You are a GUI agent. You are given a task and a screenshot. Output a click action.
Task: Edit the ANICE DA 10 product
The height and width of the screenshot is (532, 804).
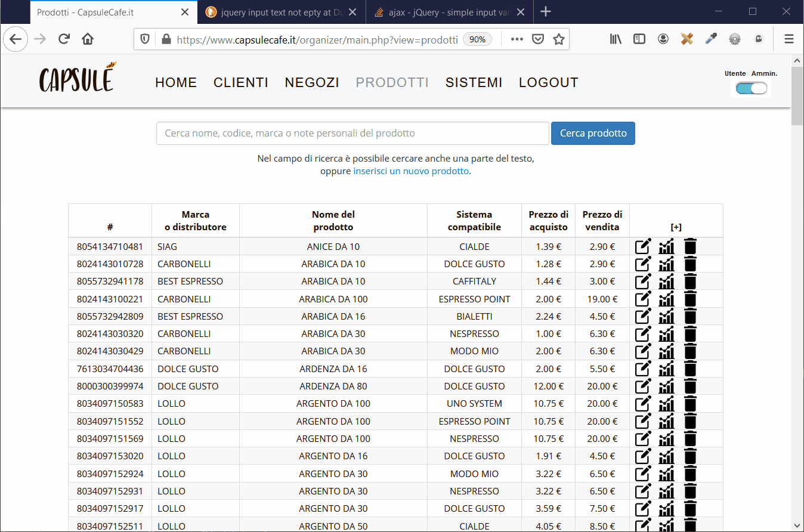tap(643, 246)
